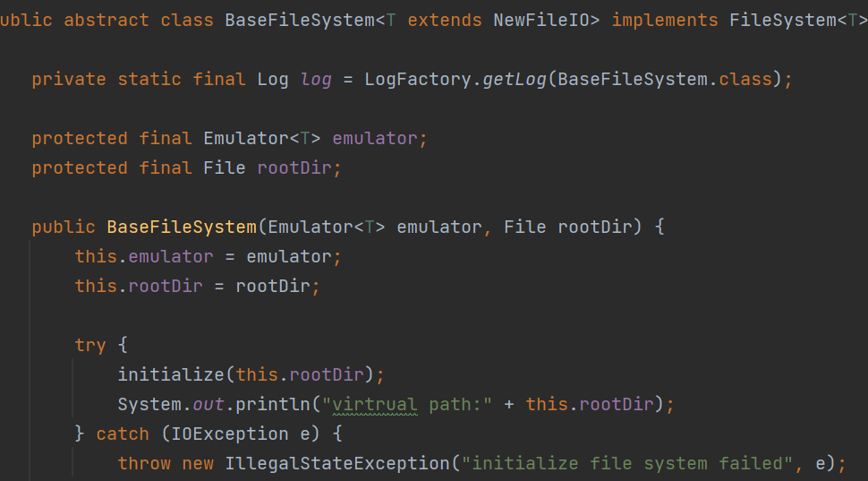Click the implements keyword
Screen dimensions: 868x481
click(x=665, y=20)
